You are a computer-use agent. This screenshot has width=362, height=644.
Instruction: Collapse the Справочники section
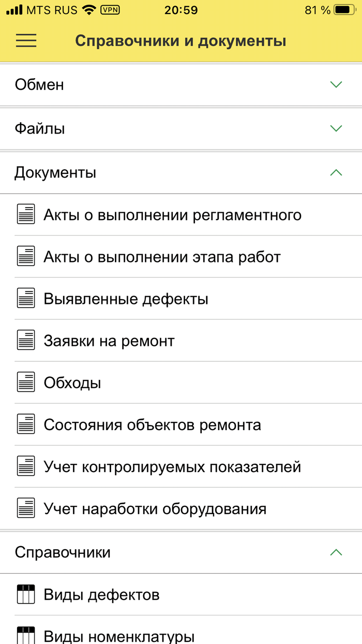[x=181, y=552]
